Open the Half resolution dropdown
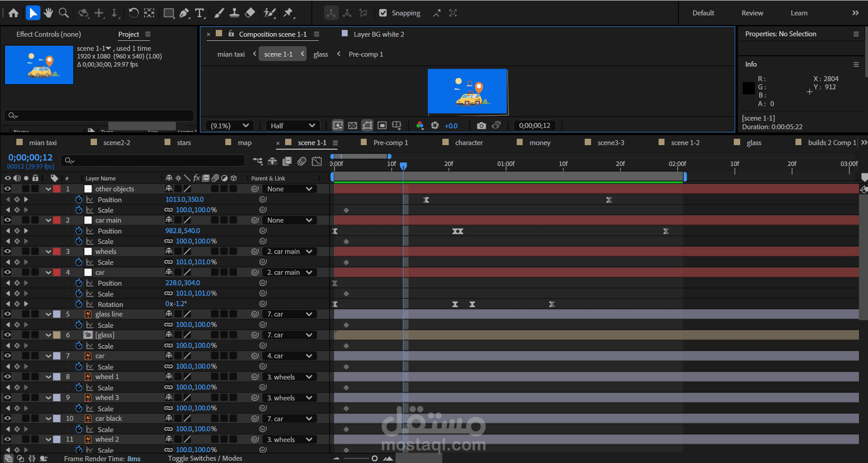Image resolution: width=868 pixels, height=463 pixels. click(x=293, y=126)
